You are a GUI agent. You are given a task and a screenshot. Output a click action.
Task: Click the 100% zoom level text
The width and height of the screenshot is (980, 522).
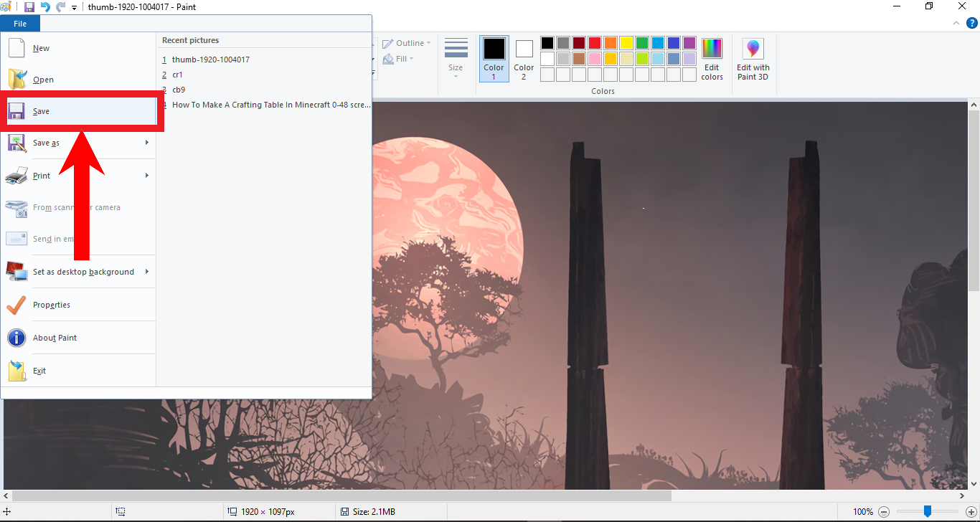pyautogui.click(x=863, y=512)
